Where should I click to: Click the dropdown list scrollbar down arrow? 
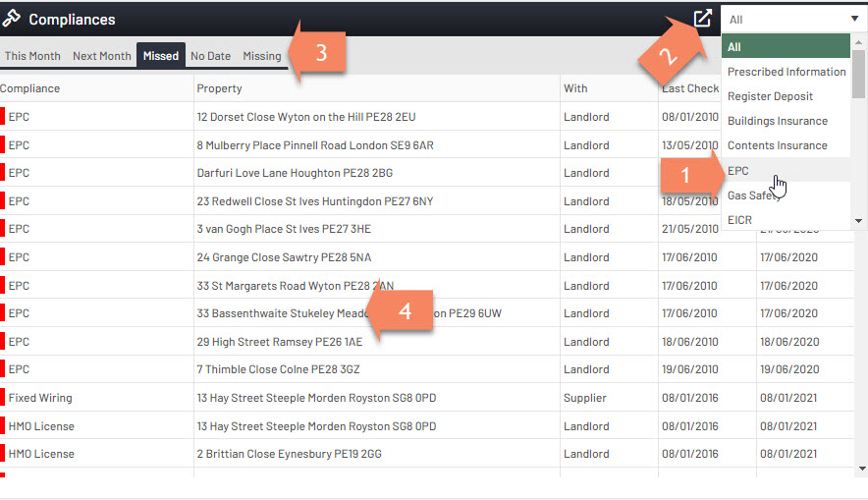coord(859,221)
